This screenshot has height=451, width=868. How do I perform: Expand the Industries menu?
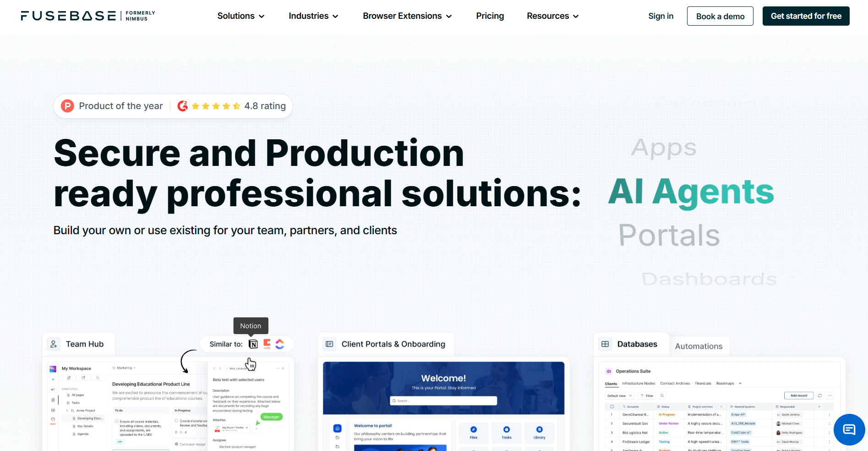point(314,16)
